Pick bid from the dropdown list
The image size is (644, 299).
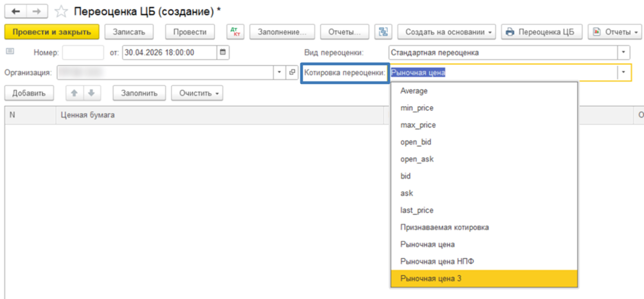point(485,176)
